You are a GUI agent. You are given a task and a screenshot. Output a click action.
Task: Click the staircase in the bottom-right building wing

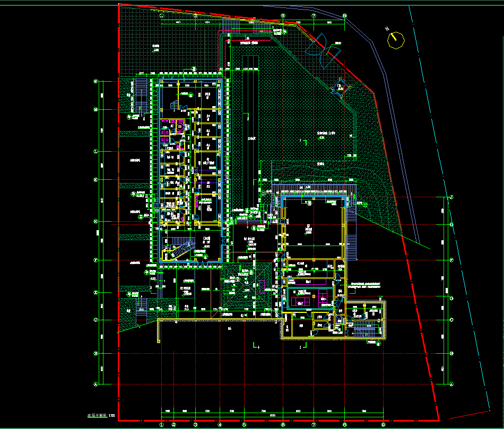(x=365, y=326)
